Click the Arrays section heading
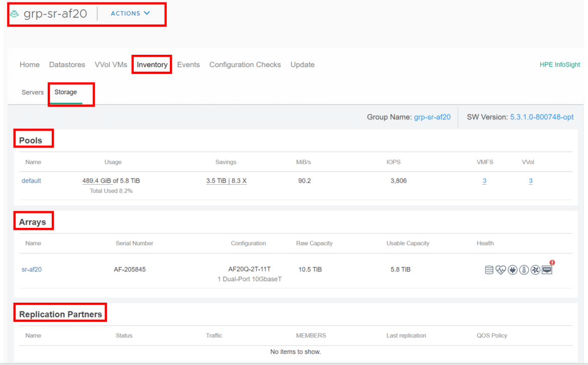 [x=32, y=222]
